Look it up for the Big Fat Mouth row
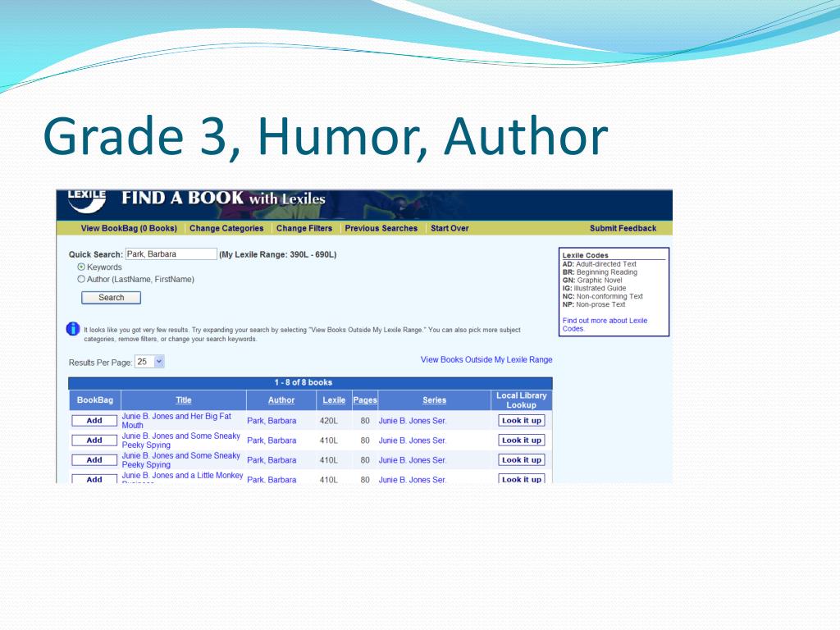Screen dimensions: 840x630 [521, 421]
